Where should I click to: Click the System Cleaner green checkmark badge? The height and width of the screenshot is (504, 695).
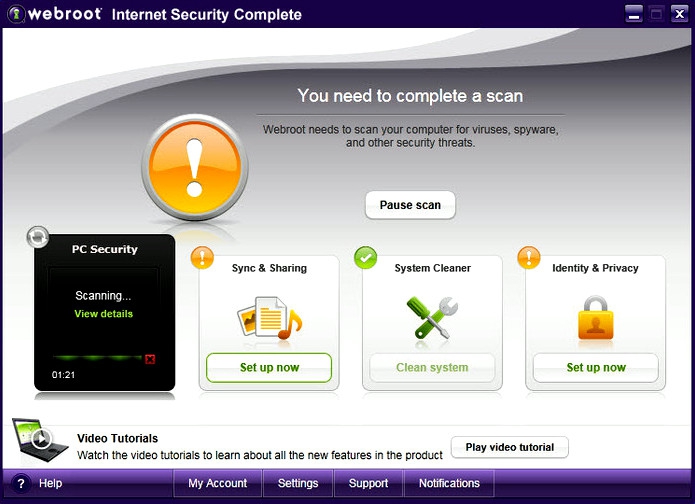(x=365, y=257)
